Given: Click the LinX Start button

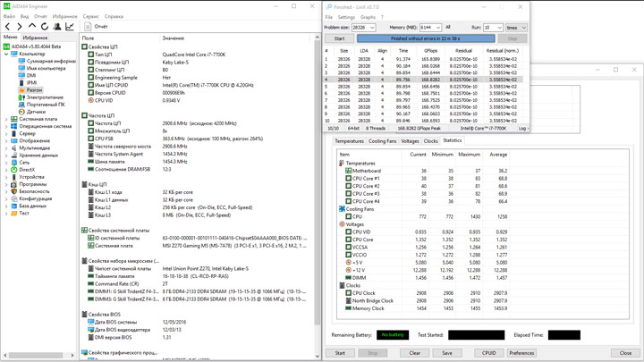Looking at the screenshot, I should (339, 38).
